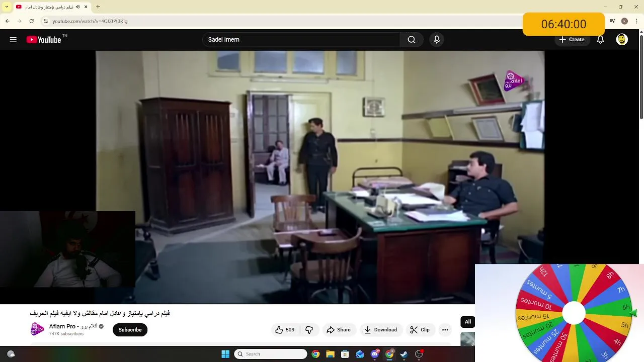Close the YouTube browser tab
This screenshot has height=362, width=644.
click(x=86, y=7)
